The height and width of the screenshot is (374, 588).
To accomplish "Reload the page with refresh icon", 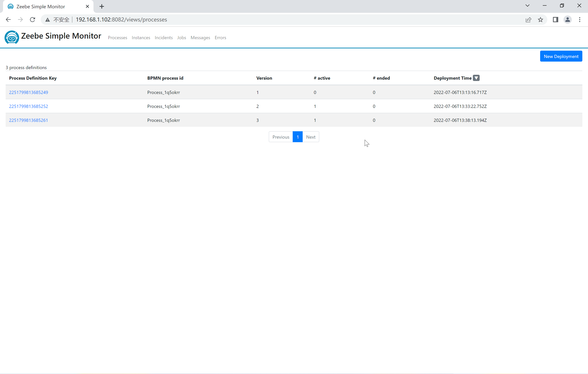I will point(32,20).
